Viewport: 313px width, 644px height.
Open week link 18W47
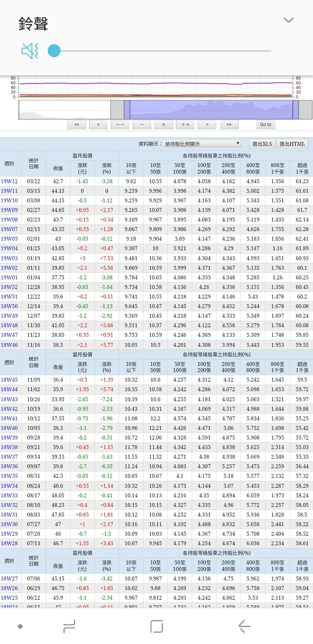coord(9,335)
